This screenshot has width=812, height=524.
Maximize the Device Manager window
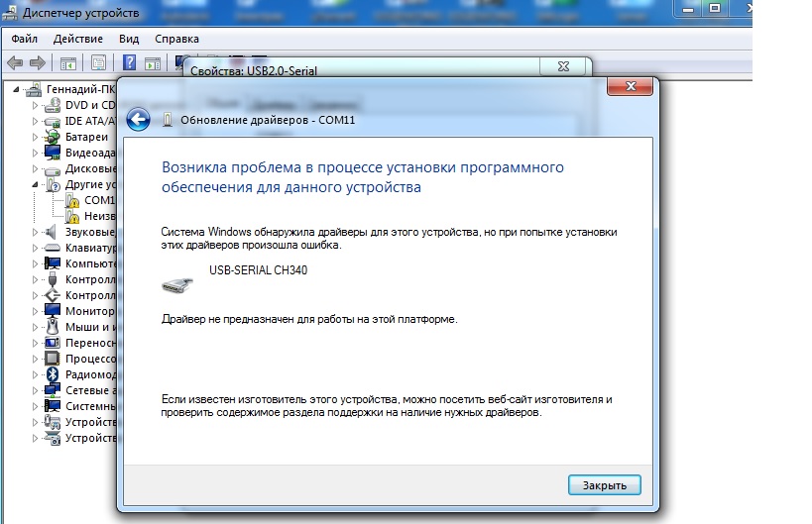click(x=715, y=9)
